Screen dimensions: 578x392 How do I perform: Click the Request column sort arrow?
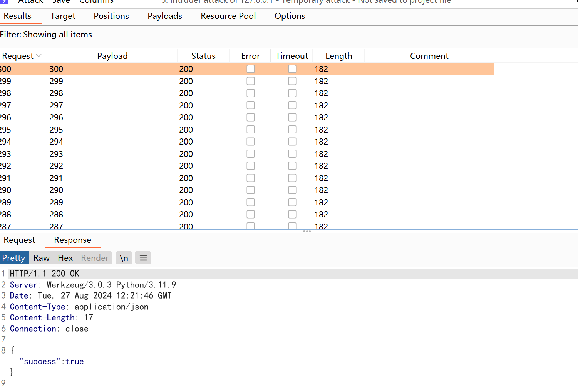[x=39, y=56]
